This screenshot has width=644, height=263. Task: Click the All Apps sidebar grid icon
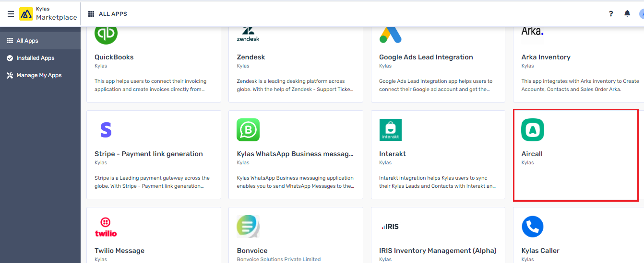click(10, 41)
